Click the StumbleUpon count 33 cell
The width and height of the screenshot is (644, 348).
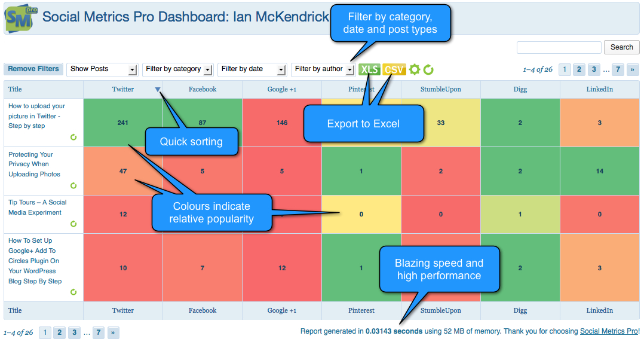point(441,123)
